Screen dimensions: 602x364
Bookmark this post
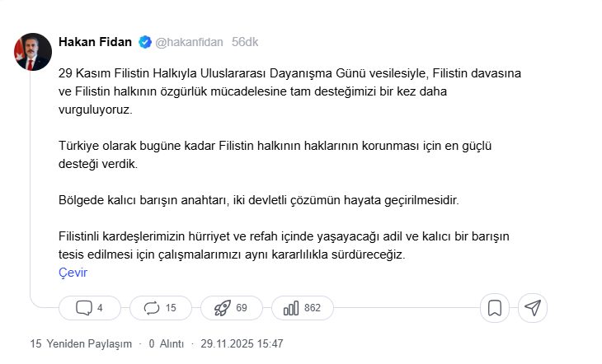(x=495, y=308)
